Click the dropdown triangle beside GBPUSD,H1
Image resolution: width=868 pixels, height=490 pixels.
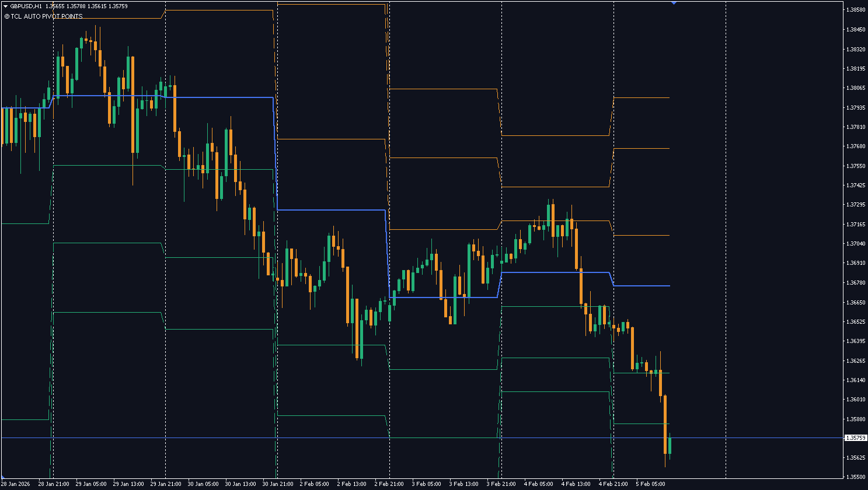5,6
